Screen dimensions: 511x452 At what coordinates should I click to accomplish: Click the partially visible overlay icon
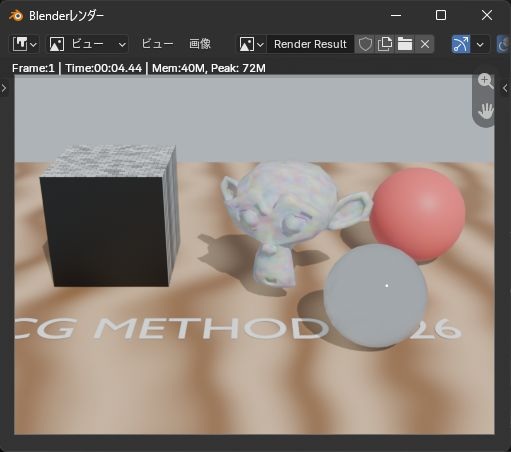click(504, 44)
